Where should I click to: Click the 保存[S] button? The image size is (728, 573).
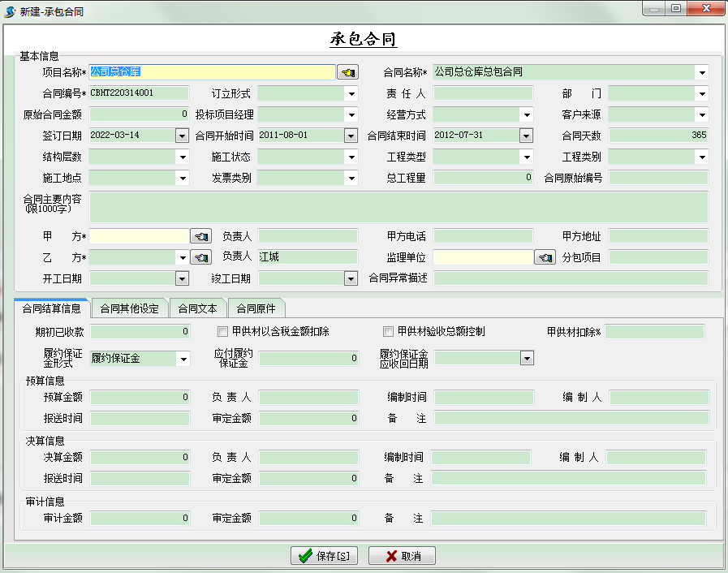(324, 556)
